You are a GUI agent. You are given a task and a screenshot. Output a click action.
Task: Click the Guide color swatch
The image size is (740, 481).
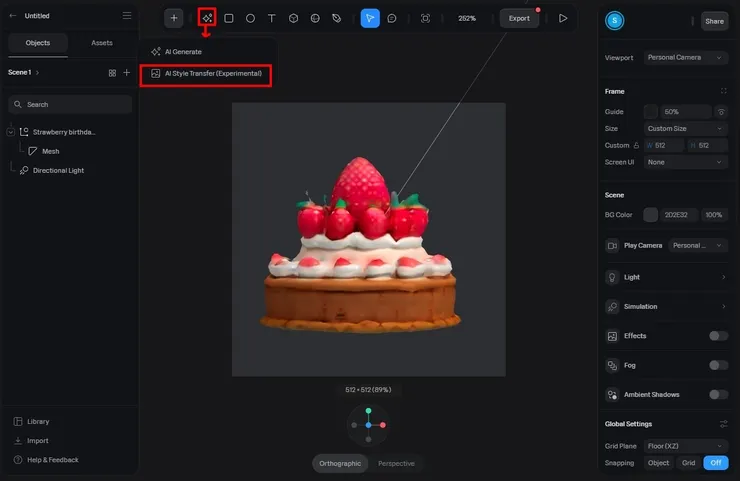click(650, 112)
